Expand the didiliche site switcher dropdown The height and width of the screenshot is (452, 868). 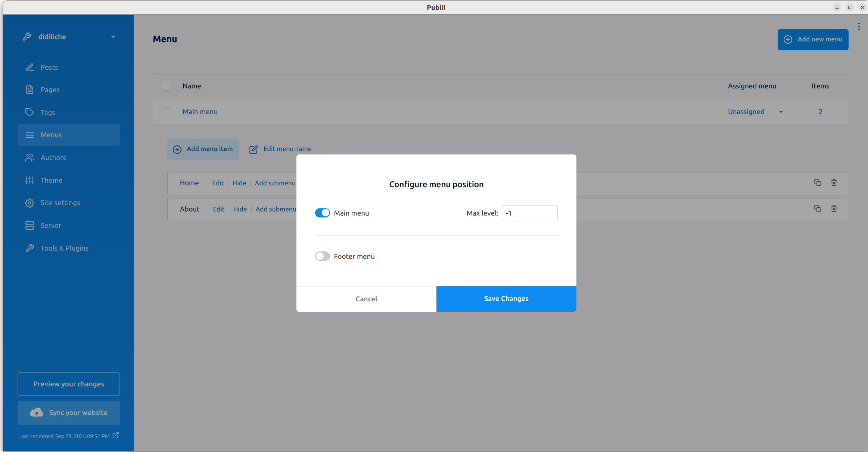point(113,37)
